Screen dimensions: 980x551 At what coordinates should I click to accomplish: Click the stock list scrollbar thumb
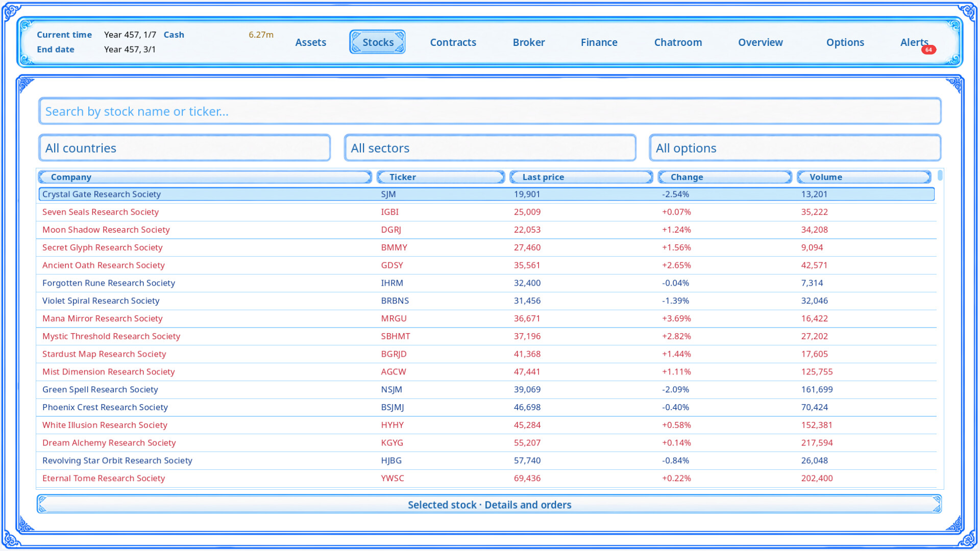coord(940,176)
